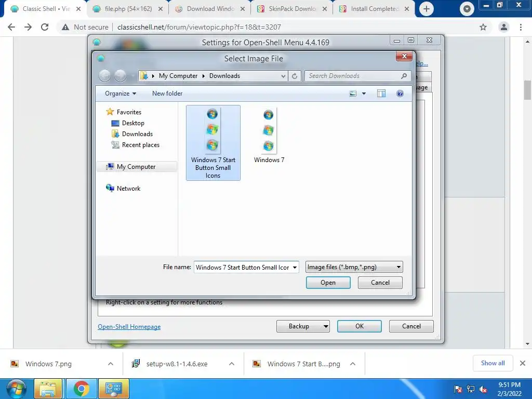Open Windows 7 Start B....png download item
The width and height of the screenshot is (532, 399).
point(303,364)
